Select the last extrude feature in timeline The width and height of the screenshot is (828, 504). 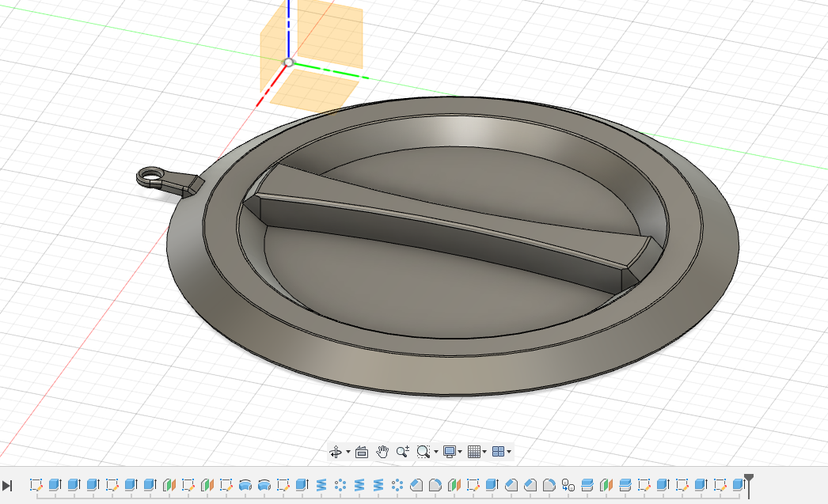pos(739,485)
